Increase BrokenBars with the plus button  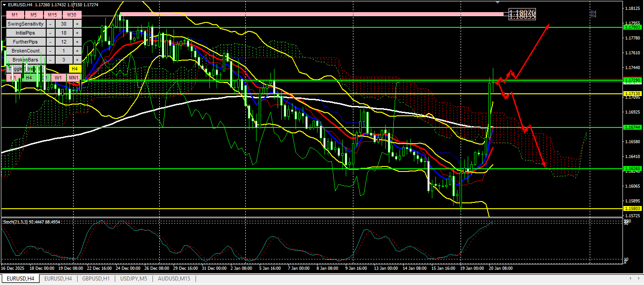pos(77,60)
